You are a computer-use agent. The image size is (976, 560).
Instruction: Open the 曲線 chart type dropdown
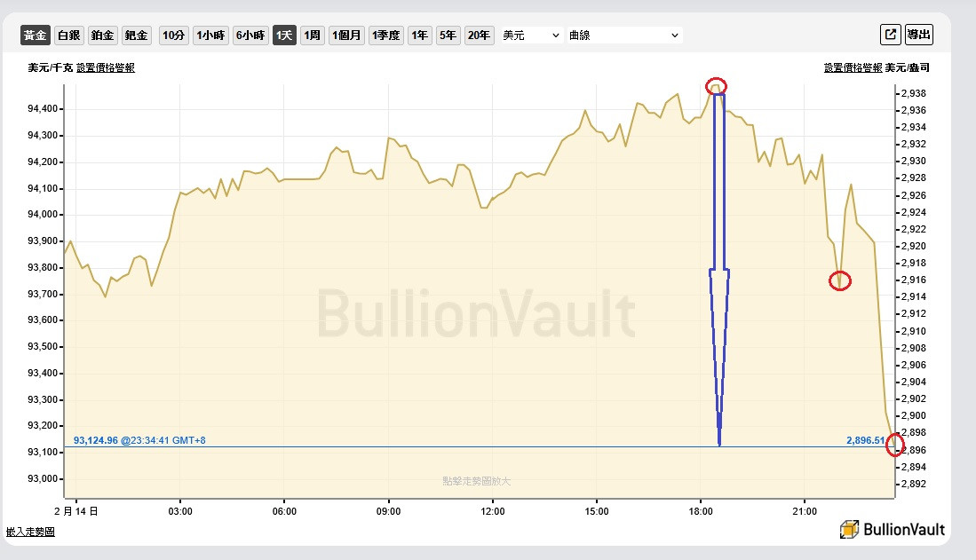pos(623,35)
